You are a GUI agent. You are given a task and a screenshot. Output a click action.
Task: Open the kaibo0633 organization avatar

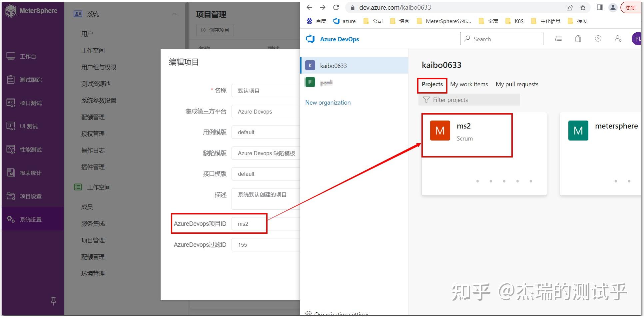pyautogui.click(x=310, y=65)
